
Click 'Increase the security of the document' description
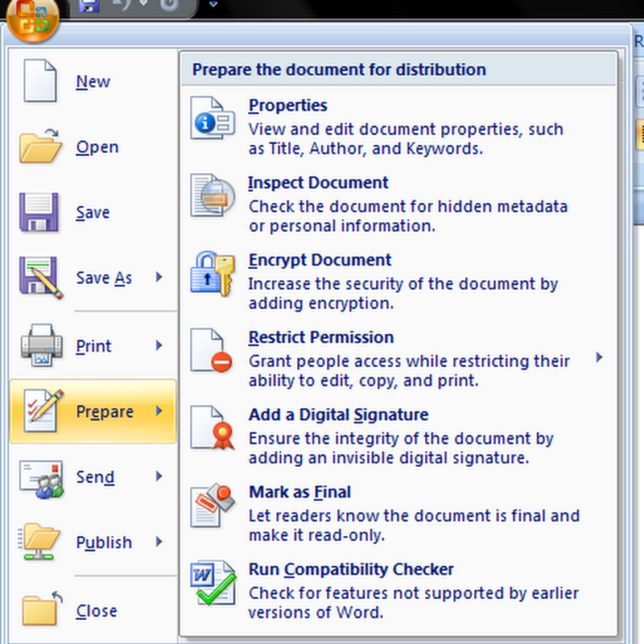[x=403, y=294]
